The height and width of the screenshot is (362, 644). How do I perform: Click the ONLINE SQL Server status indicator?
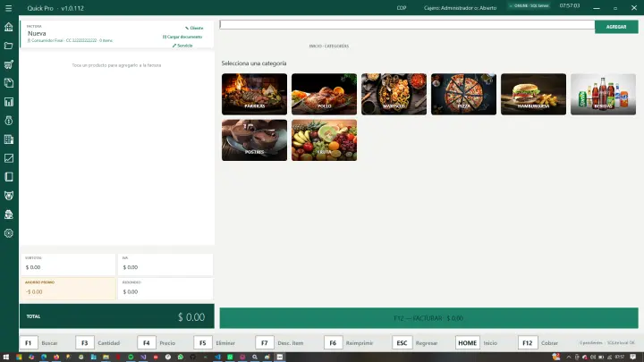[529, 5]
